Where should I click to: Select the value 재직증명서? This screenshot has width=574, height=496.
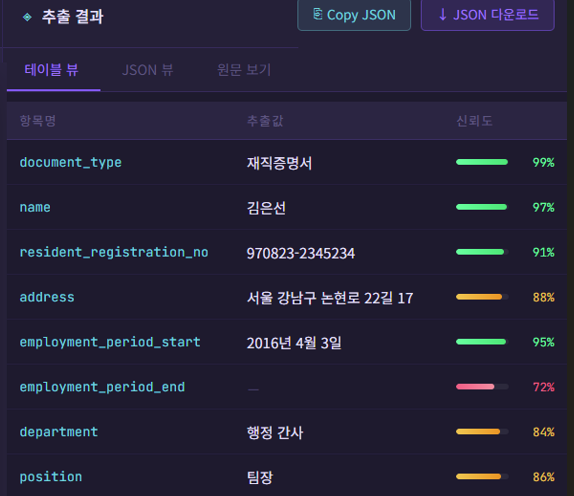point(279,163)
